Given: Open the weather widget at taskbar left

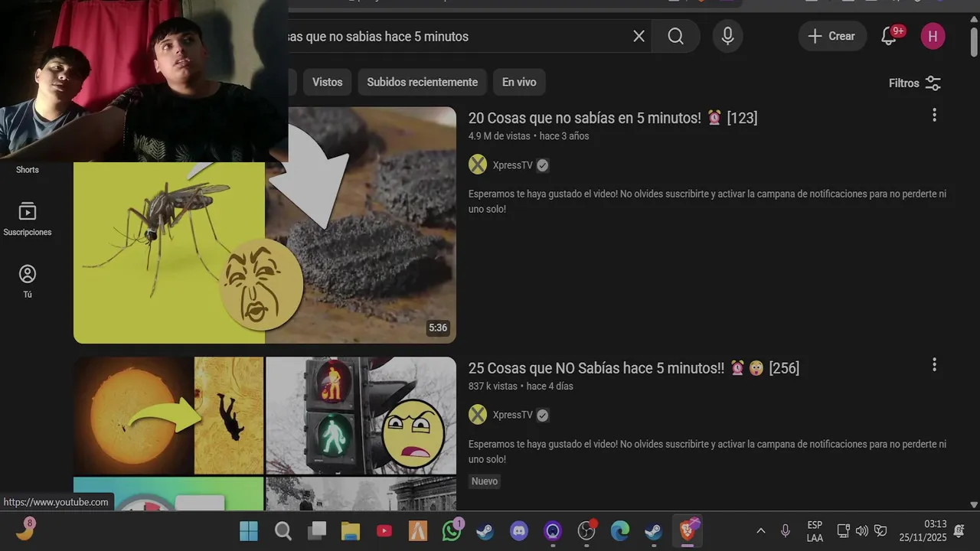Looking at the screenshot, I should click(x=26, y=529).
